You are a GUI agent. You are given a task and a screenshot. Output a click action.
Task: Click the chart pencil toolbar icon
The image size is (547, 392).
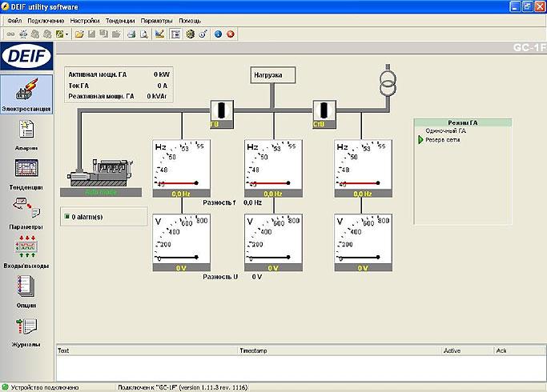(x=159, y=34)
